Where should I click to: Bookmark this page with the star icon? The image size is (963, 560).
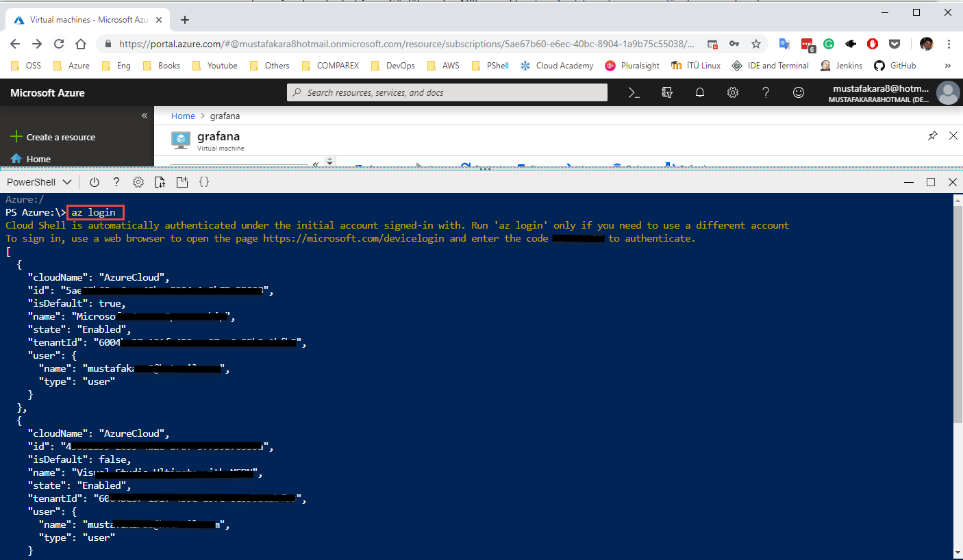pos(756,44)
